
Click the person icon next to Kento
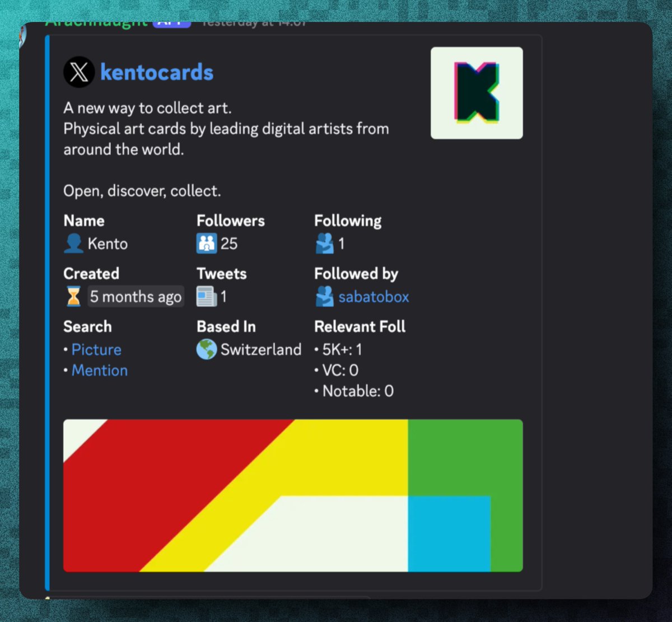[x=73, y=244]
